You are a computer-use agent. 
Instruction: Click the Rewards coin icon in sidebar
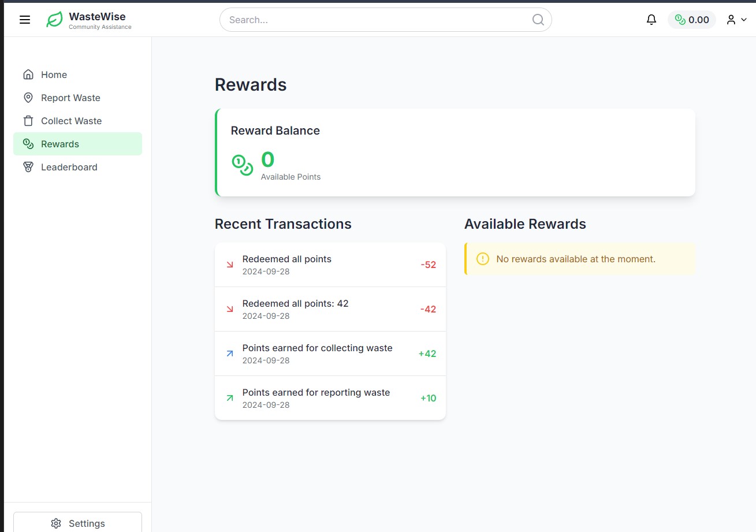[28, 143]
